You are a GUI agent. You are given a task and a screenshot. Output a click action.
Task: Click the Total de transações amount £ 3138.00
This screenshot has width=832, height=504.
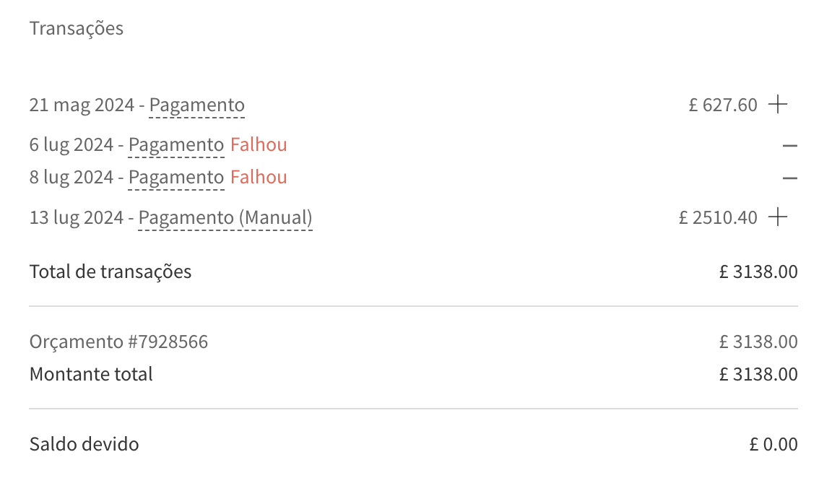pyautogui.click(x=758, y=271)
